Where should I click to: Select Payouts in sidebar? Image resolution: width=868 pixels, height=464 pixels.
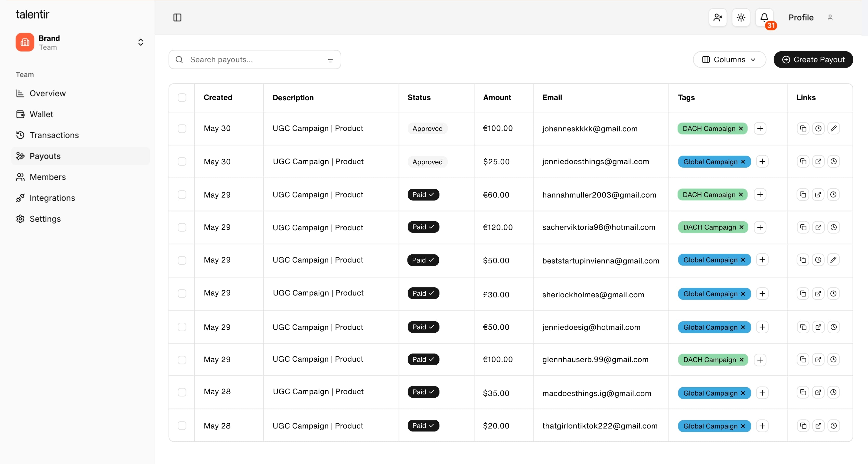click(x=80, y=156)
